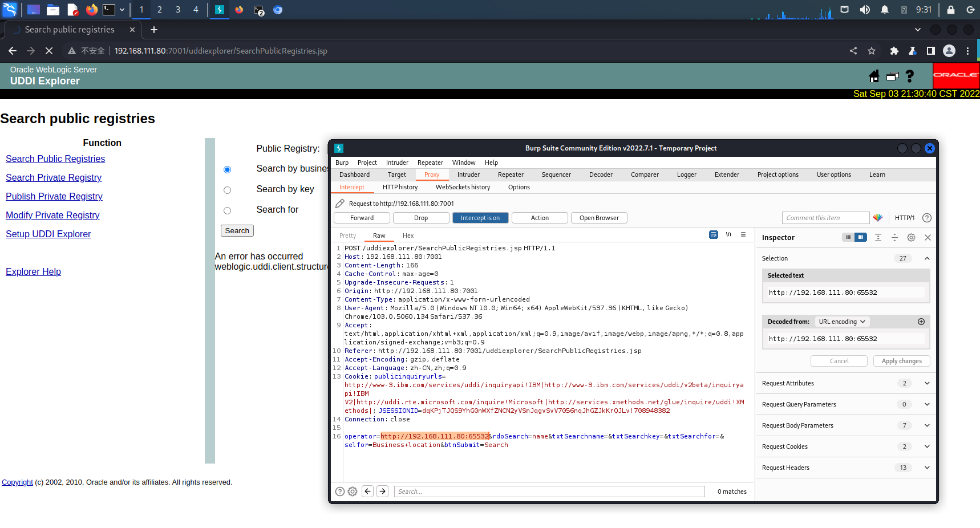This screenshot has width=980, height=528.
Task: Bookmark this page with the star
Action: 872,51
